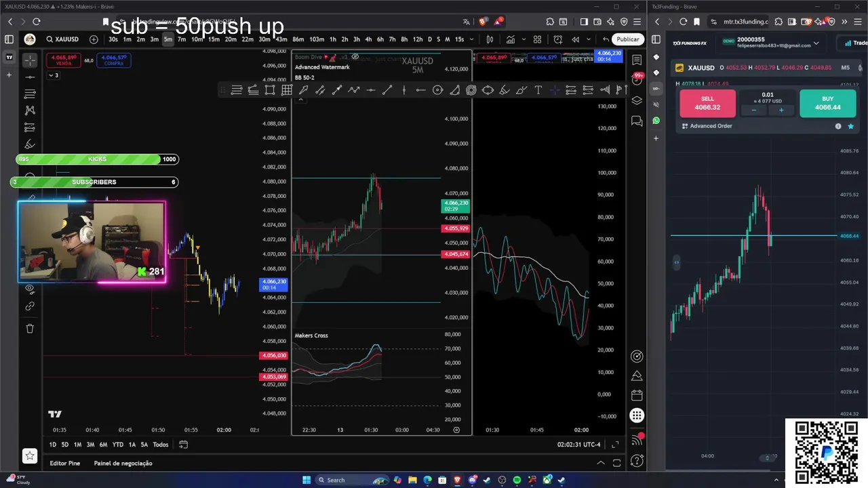Toggle the panel maximize icon at bottom right
868x488 pixels.
(616, 463)
